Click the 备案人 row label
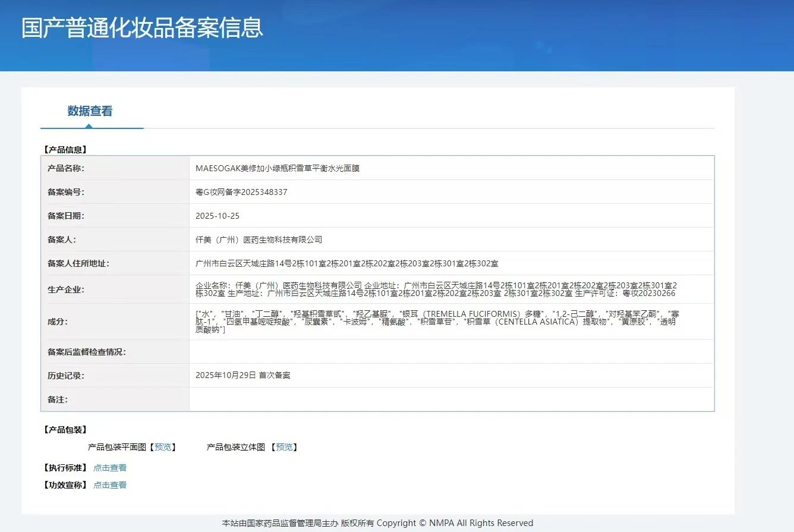The width and height of the screenshot is (794, 532). click(x=62, y=240)
